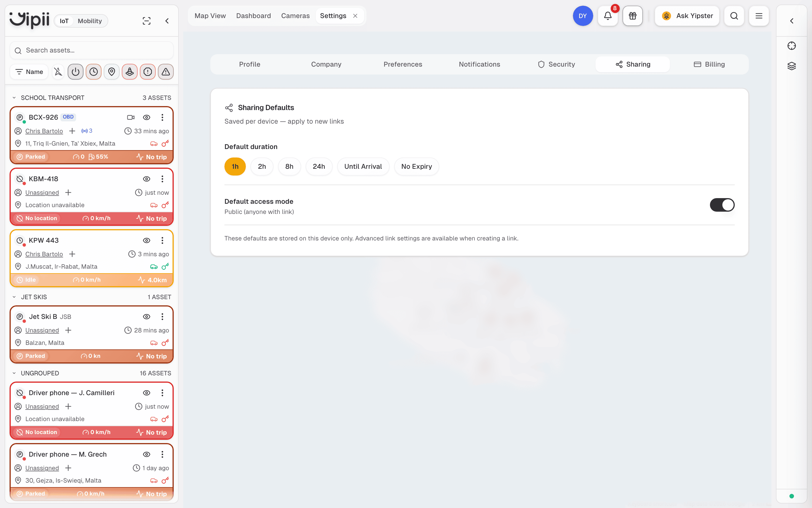Collapse the UNGROUPED group
812x508 pixels.
(14, 373)
